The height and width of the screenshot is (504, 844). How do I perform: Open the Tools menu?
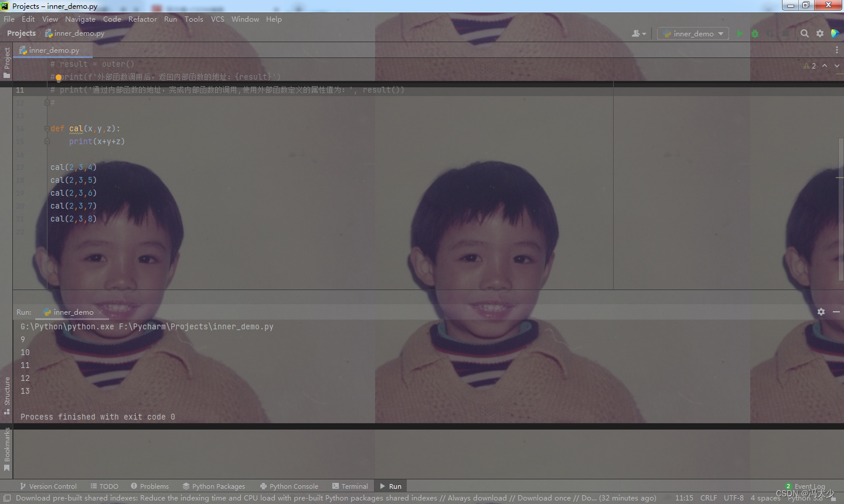coord(194,19)
